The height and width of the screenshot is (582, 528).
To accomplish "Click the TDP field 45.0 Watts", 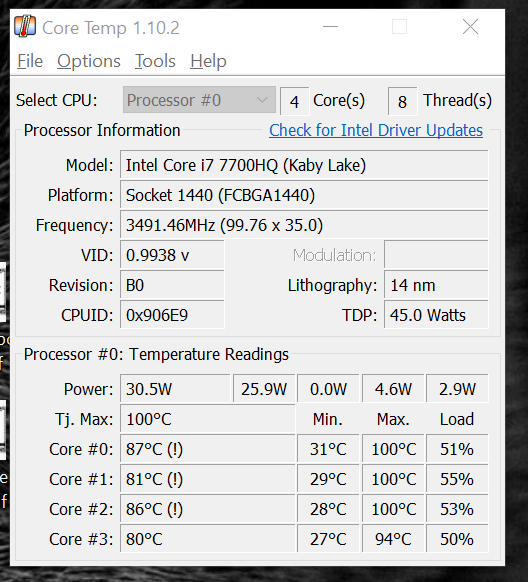I will click(436, 315).
